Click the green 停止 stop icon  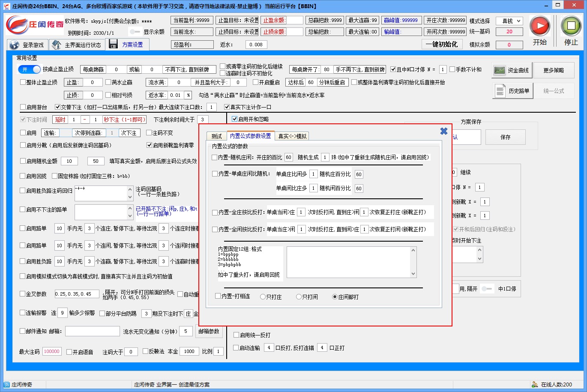571,27
